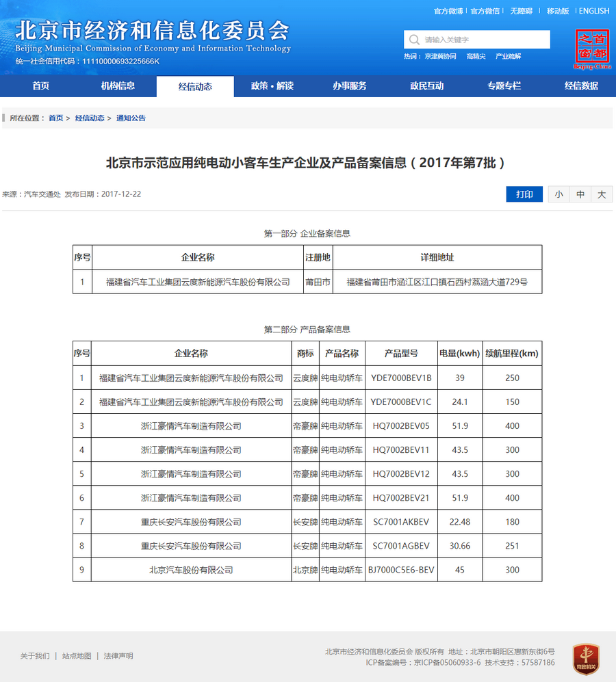Screen dimensions: 616x682
Task: Click the 详细地址 column header
Action: coord(437,257)
